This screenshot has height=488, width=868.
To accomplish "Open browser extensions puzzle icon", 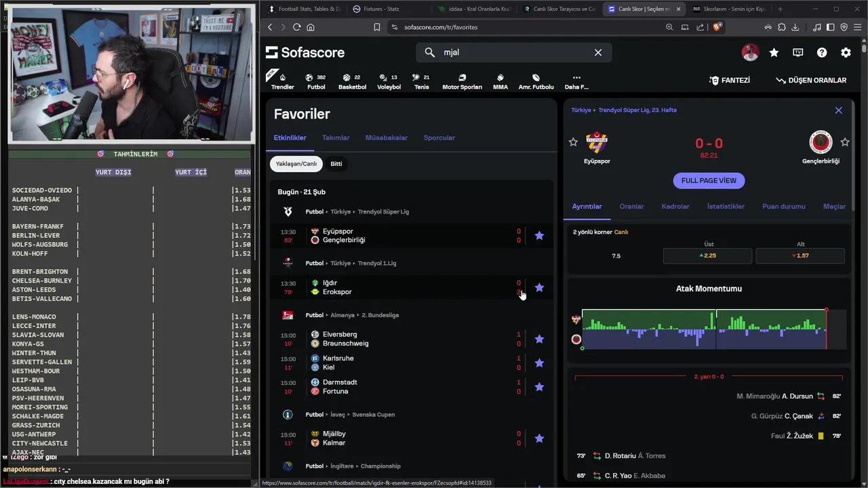I will tap(781, 27).
